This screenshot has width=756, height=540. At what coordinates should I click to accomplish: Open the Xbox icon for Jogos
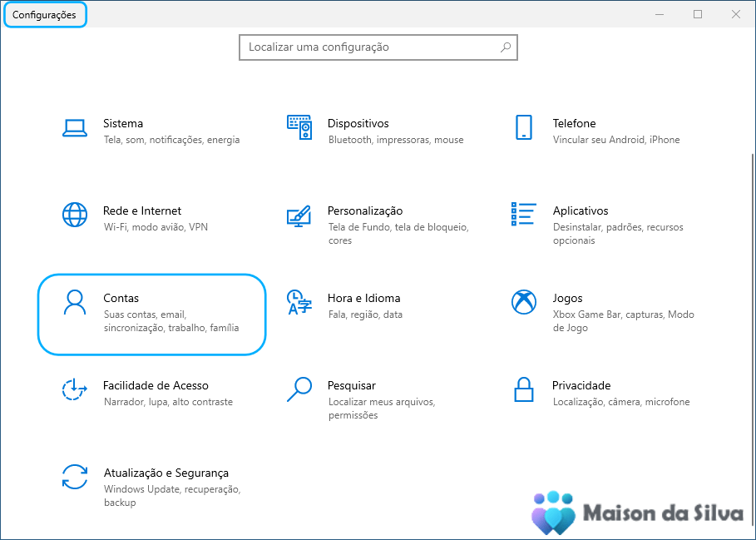[x=524, y=302]
